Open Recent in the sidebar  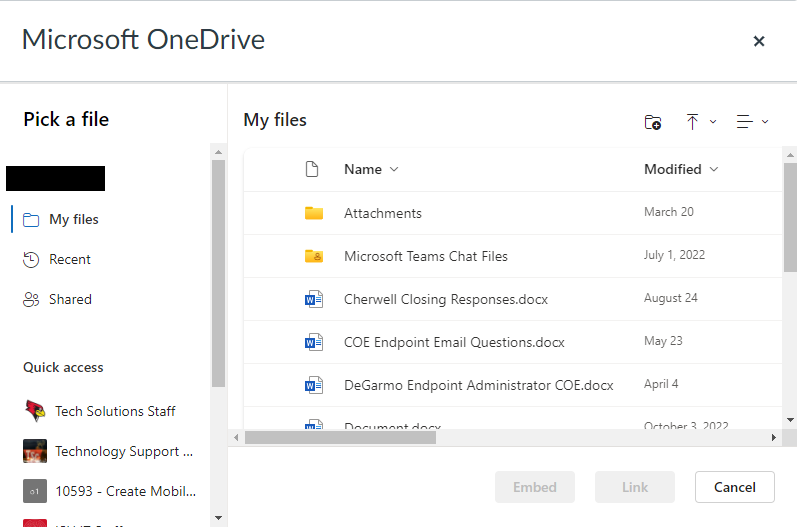(x=70, y=259)
